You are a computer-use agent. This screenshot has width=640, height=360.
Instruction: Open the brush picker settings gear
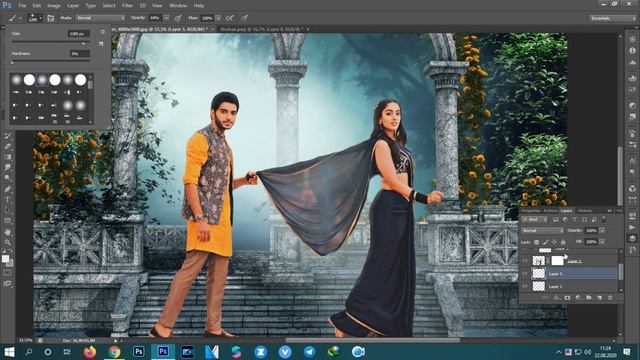[x=102, y=31]
